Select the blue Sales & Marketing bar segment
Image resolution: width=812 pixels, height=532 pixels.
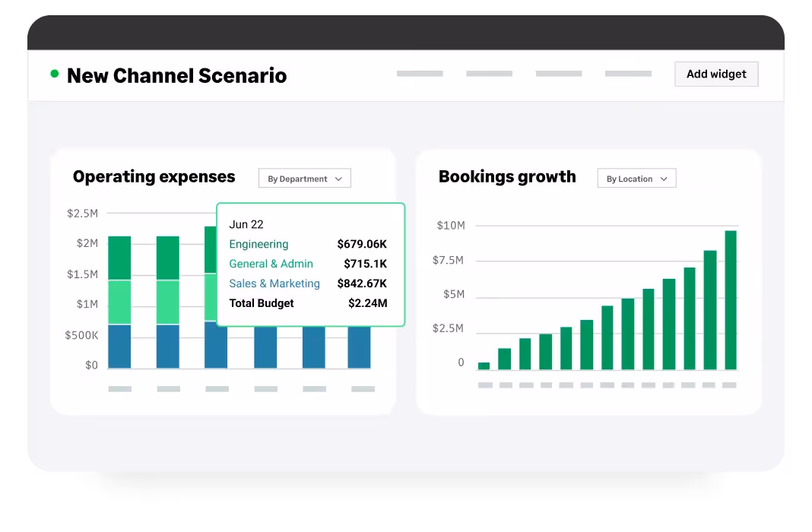(x=119, y=346)
